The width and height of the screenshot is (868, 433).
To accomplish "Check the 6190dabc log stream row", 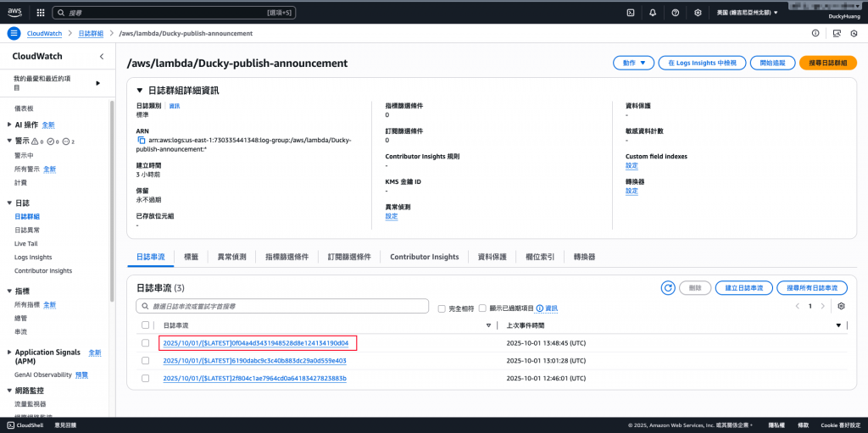I will 145,360.
